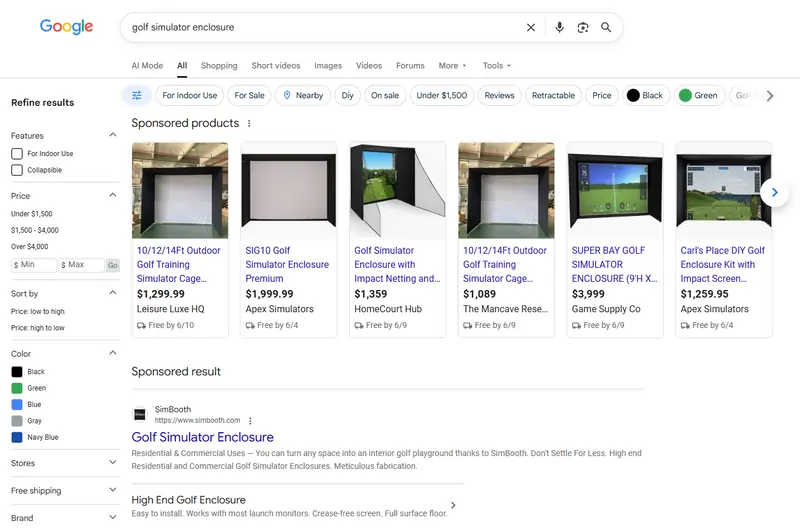This screenshot has width=800, height=528.
Task: Open the Short videos tab
Action: tap(276, 66)
